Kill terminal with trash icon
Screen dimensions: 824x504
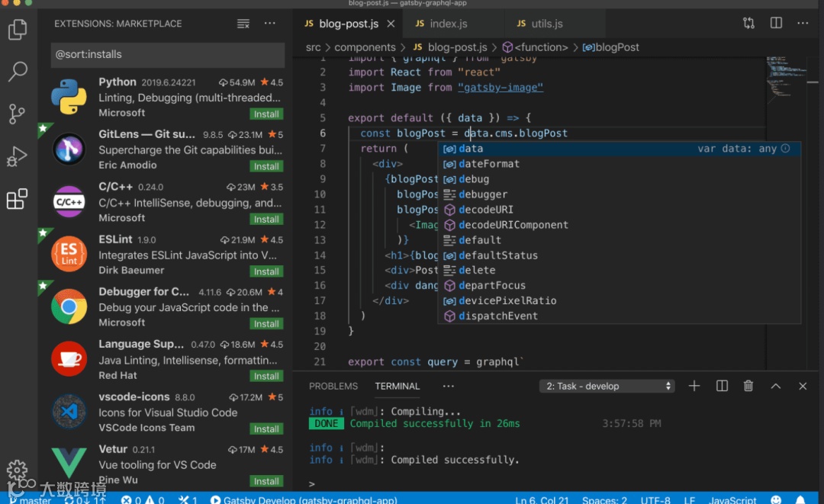pos(748,386)
